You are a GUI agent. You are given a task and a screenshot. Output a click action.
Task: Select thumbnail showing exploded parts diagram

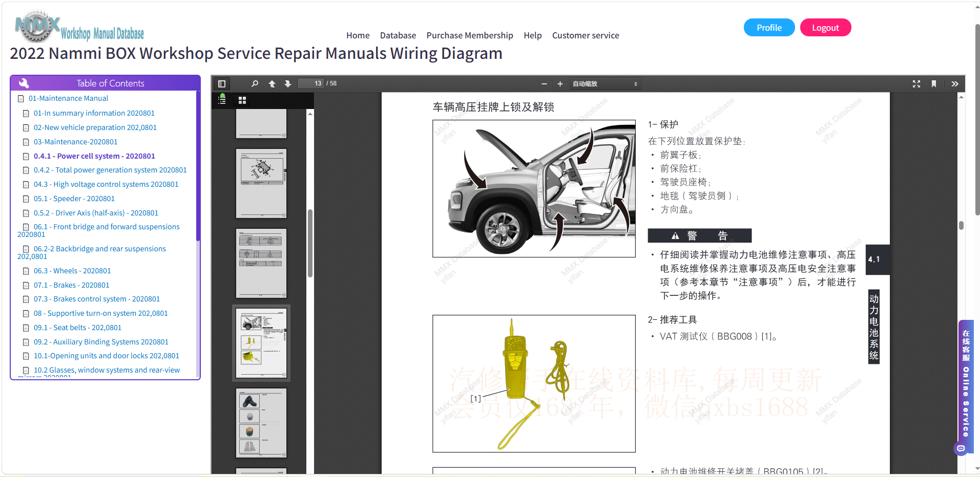pyautogui.click(x=261, y=183)
